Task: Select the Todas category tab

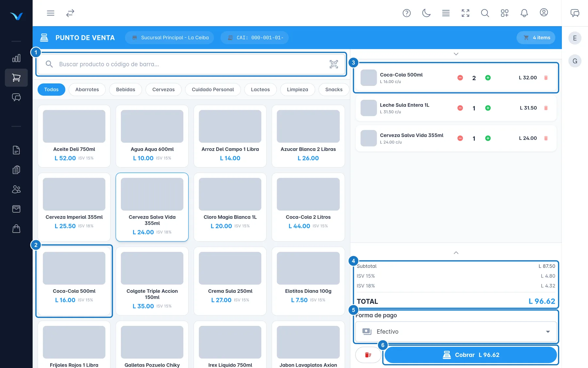Action: click(x=51, y=90)
